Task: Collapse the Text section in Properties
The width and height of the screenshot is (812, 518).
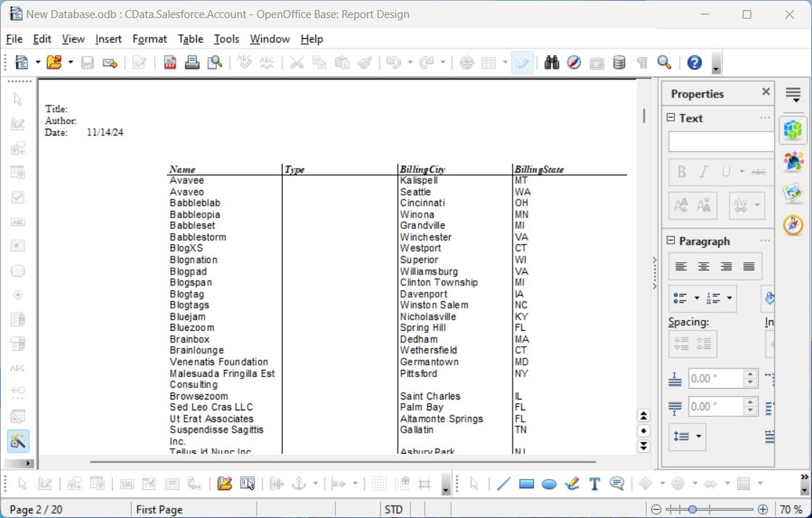Action: pos(670,118)
